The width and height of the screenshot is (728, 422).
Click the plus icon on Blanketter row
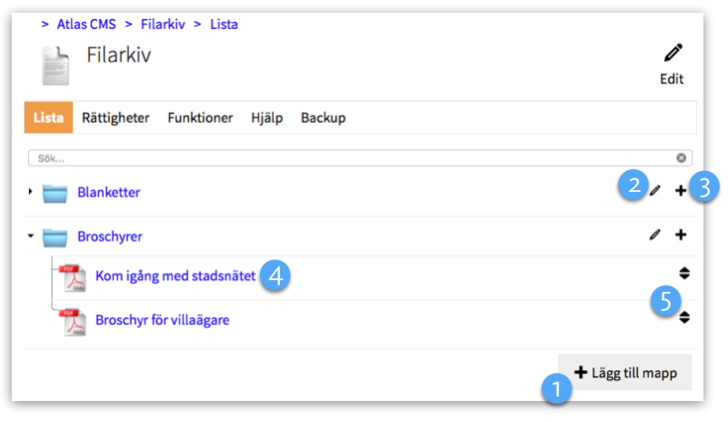[x=681, y=190]
